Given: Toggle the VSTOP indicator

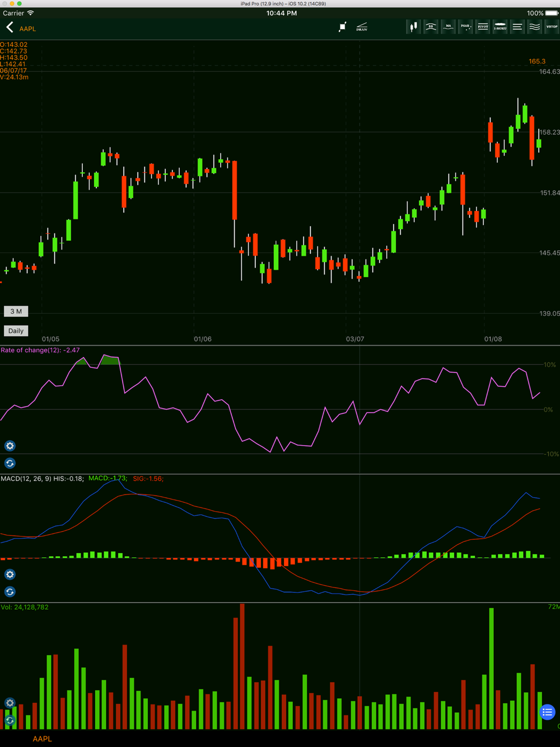Looking at the screenshot, I should pos(552,26).
